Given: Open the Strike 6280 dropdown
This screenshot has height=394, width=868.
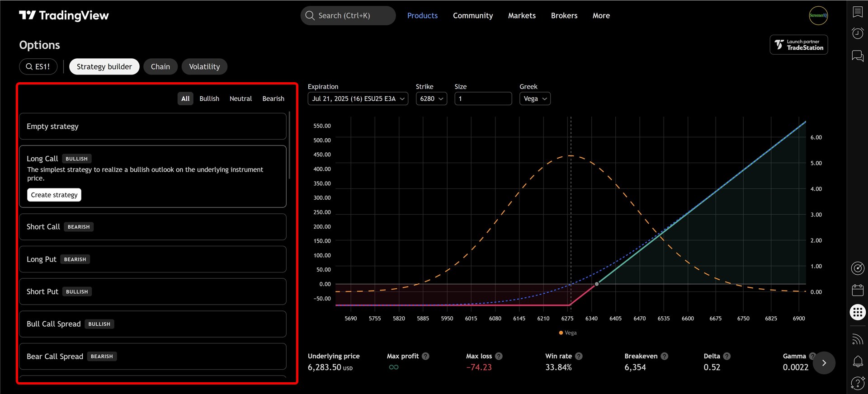Looking at the screenshot, I should 431,98.
